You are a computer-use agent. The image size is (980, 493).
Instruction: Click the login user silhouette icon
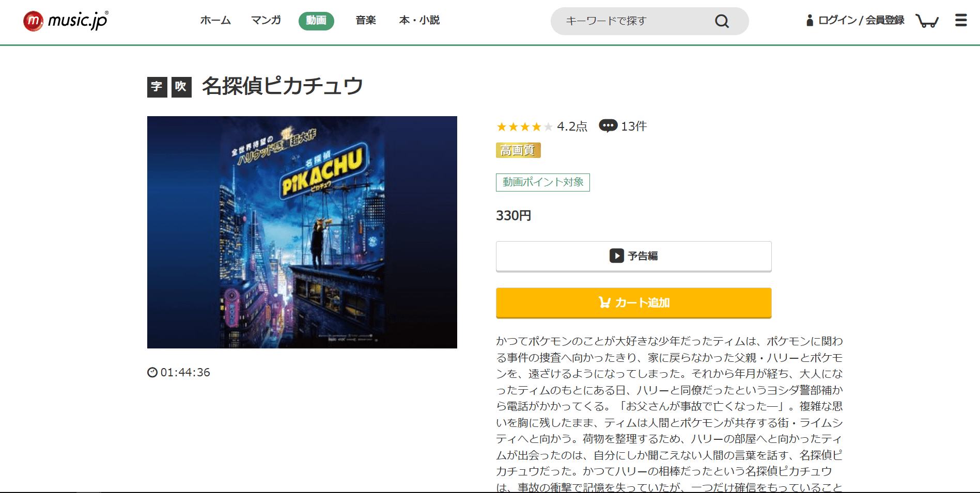pos(810,20)
